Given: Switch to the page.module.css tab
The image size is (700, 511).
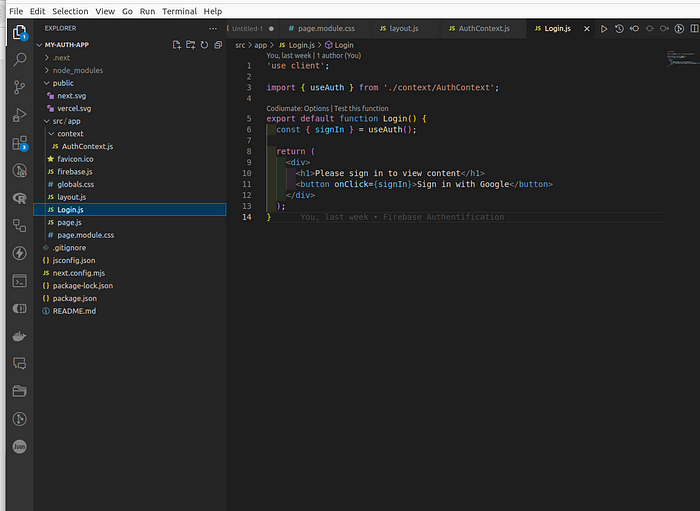Looking at the screenshot, I should [325, 29].
